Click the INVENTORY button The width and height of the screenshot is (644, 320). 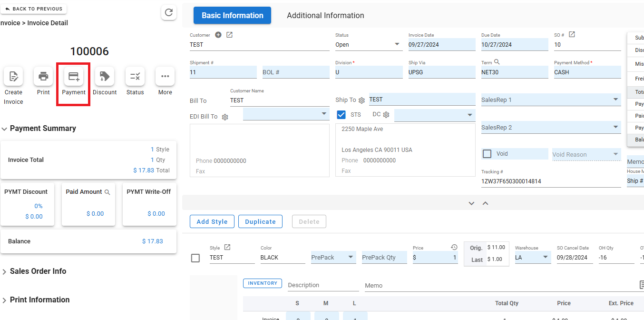coord(263,283)
